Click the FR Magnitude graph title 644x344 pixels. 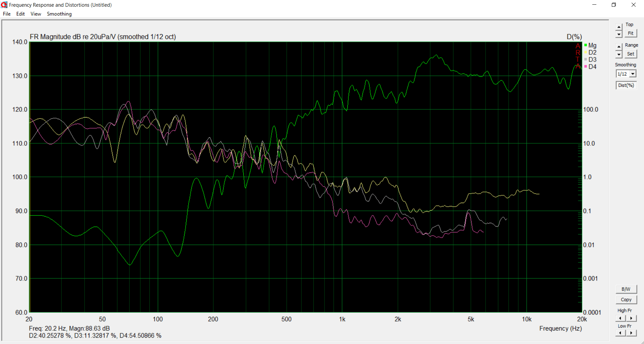point(103,37)
